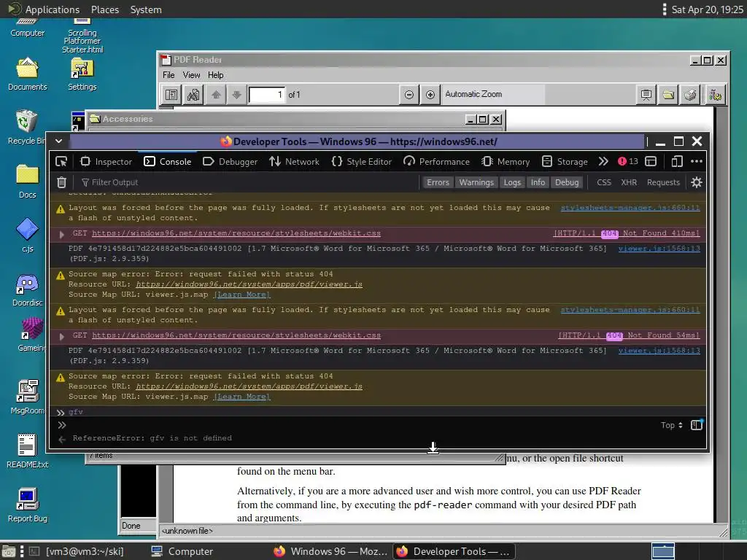The height and width of the screenshot is (560, 747).
Task: Expand second webkit.css GET request (54ms)
Action: tap(61, 336)
